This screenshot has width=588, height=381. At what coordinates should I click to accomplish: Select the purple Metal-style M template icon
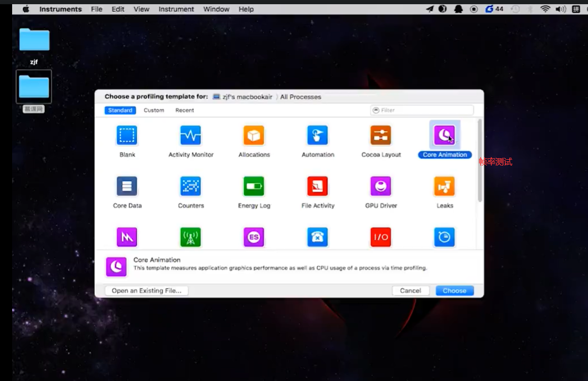pyautogui.click(x=127, y=237)
